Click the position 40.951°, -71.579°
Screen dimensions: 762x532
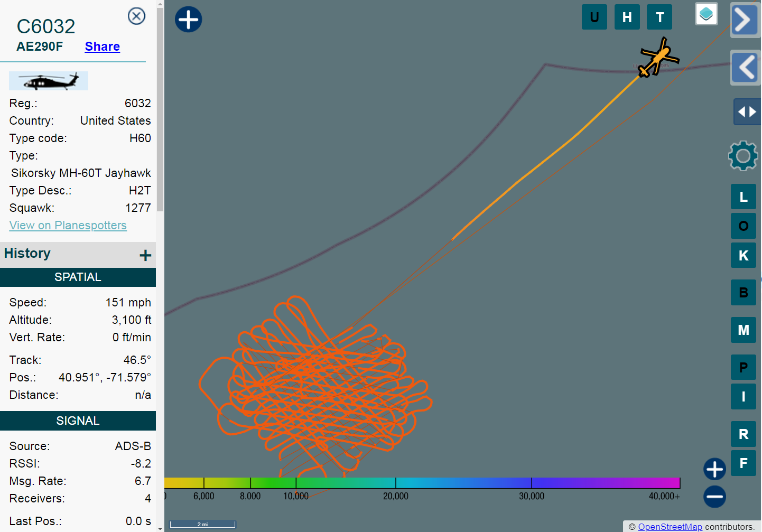[105, 377]
